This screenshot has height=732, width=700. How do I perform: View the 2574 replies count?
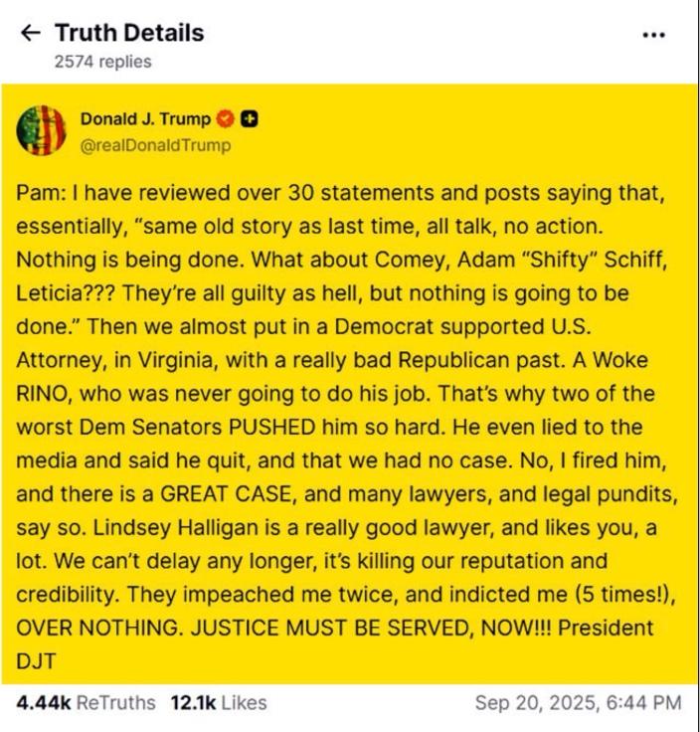pyautogui.click(x=103, y=62)
